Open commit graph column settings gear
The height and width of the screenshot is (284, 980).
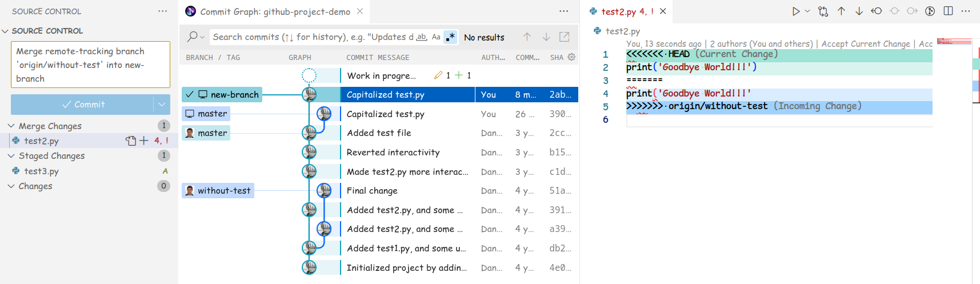click(x=571, y=57)
